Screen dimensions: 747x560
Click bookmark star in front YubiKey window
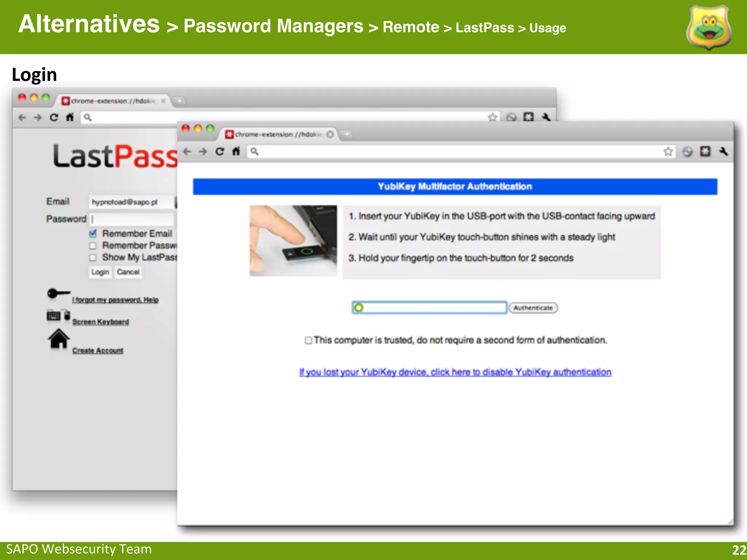(x=668, y=151)
